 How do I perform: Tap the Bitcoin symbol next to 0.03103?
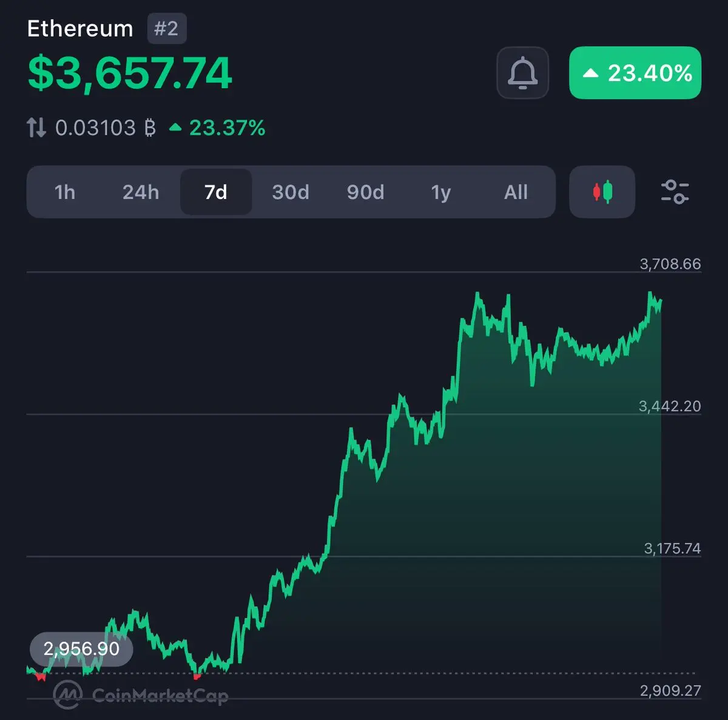click(x=150, y=128)
